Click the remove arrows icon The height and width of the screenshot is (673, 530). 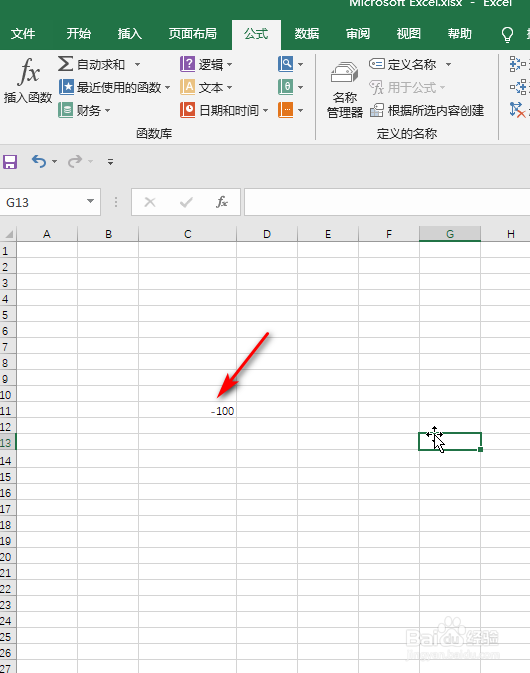coord(518,110)
